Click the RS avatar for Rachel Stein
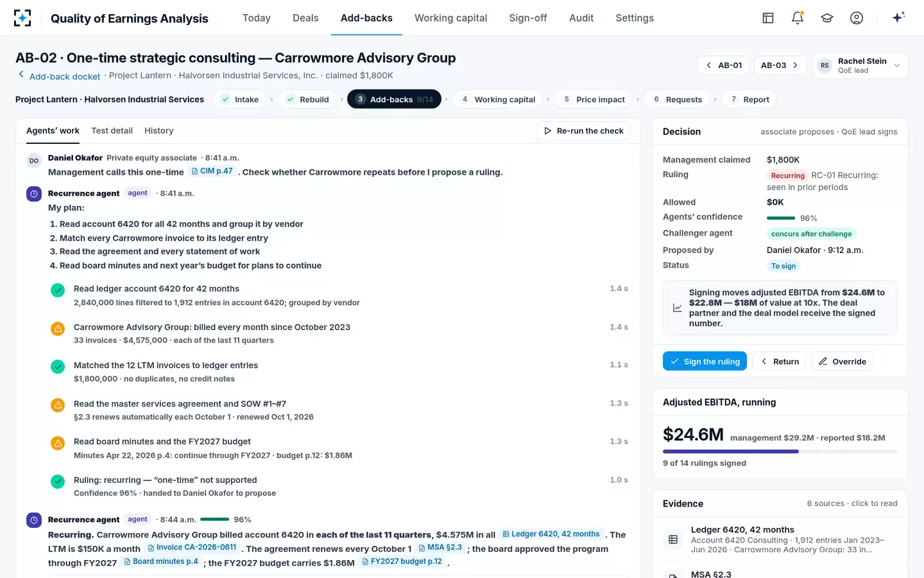Screen dimensions: 924x578 (825, 66)
